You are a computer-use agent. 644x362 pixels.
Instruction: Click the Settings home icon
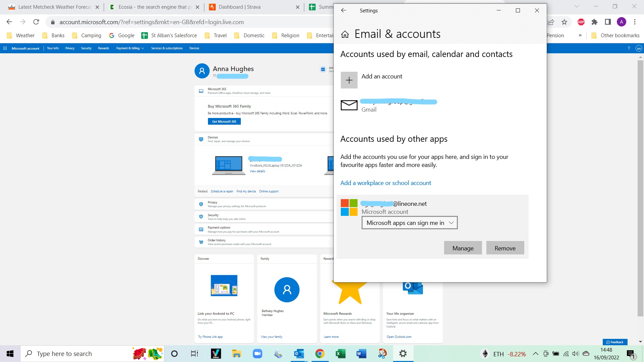tap(345, 35)
